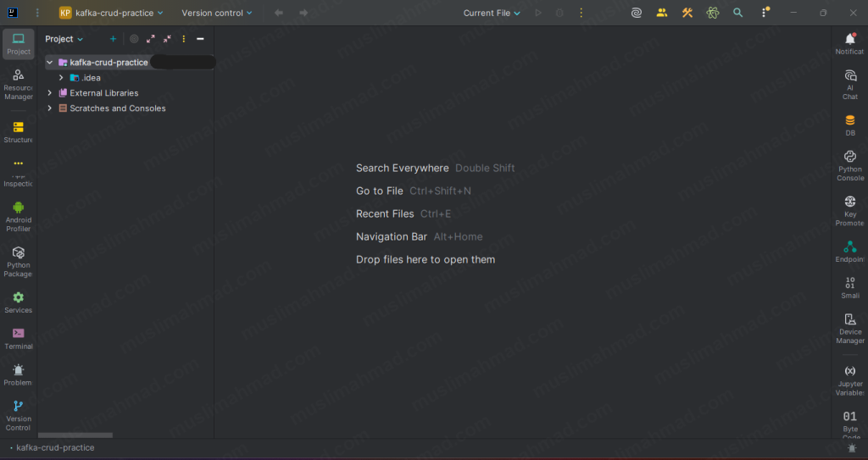
Task: Open the Notifications panel
Action: point(849,44)
